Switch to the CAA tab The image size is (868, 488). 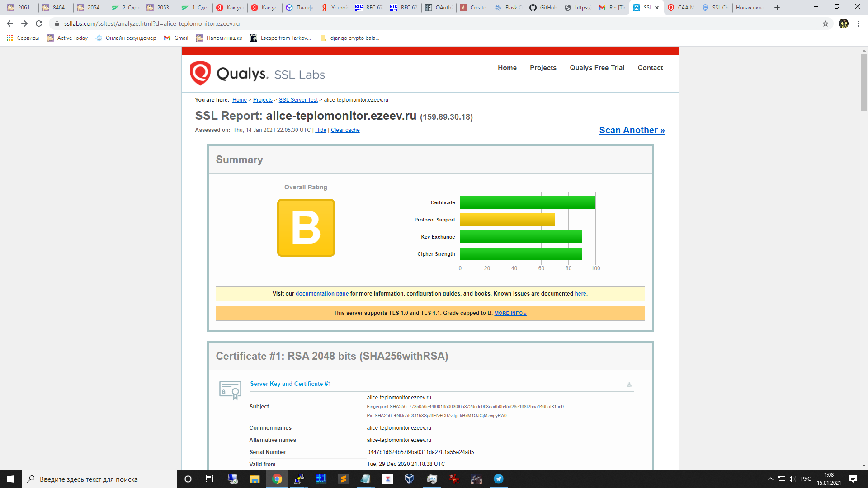tap(681, 8)
